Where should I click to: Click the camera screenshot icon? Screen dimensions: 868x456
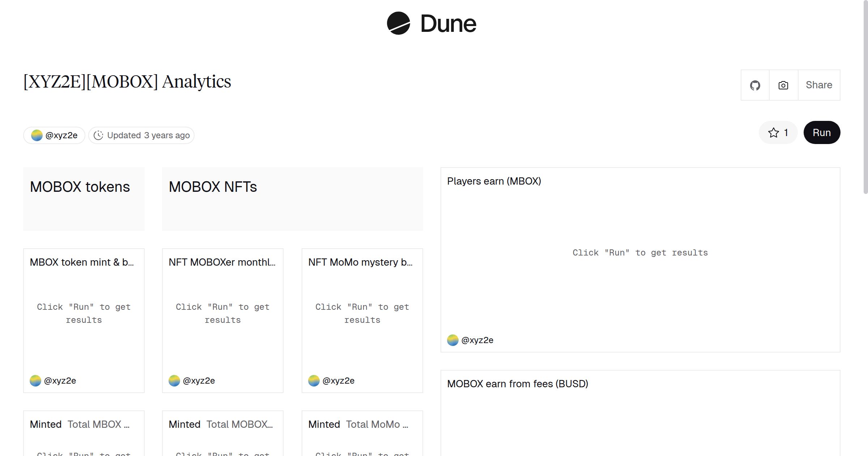783,85
